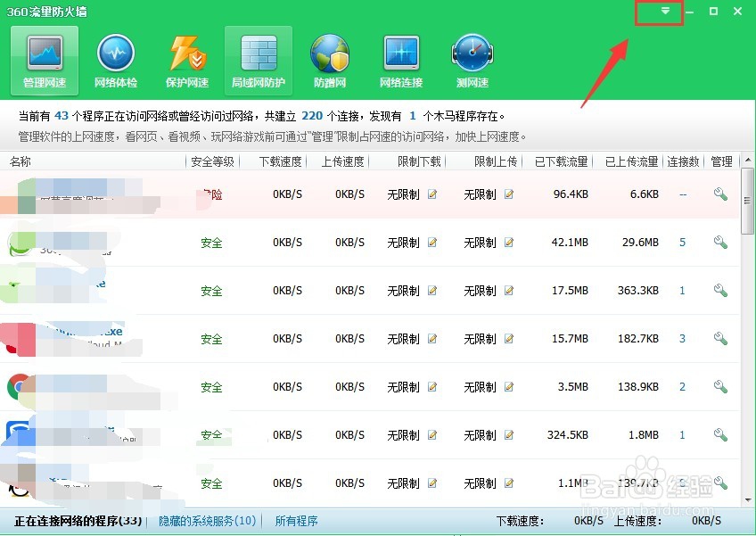This screenshot has height=536, width=756.
Task: Open the 网络体检 tool
Action: click(x=116, y=61)
